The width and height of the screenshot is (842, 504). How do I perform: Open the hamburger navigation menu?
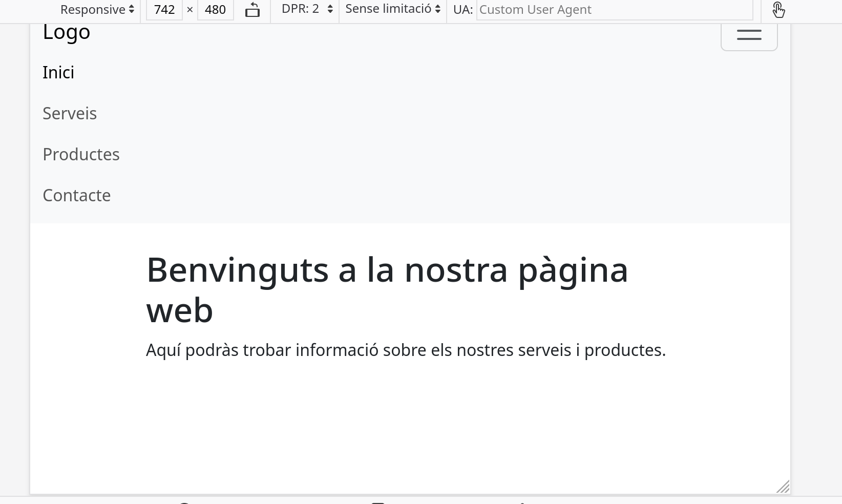[749, 35]
